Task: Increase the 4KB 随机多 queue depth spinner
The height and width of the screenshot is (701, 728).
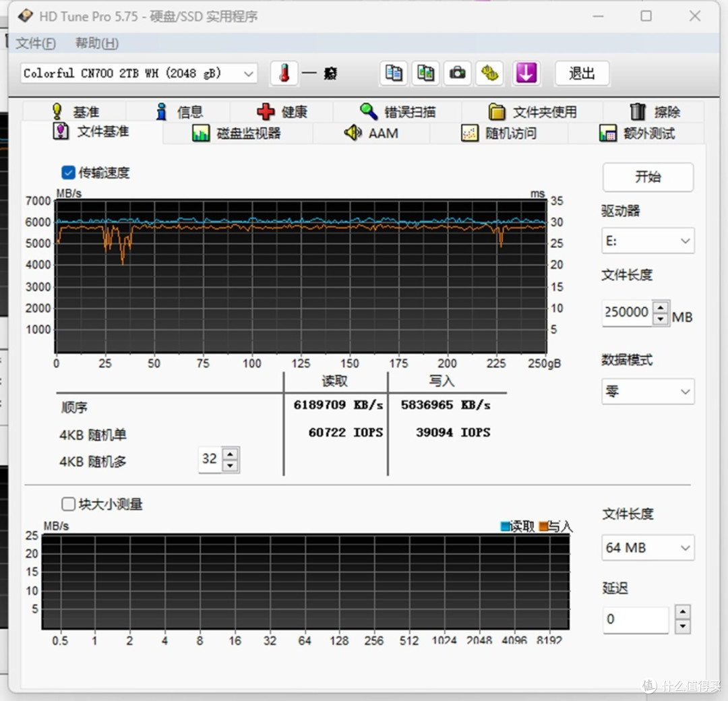Action: [x=231, y=454]
